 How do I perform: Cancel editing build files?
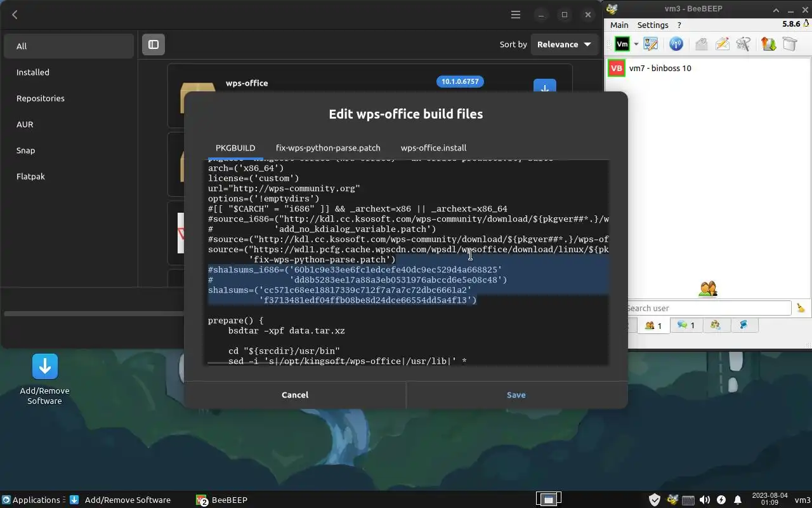(295, 395)
